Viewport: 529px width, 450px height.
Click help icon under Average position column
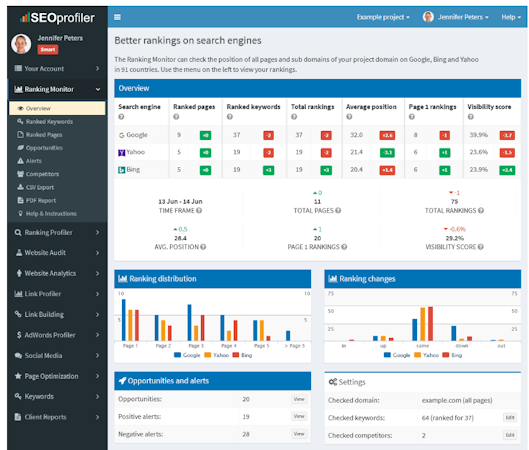(x=349, y=117)
